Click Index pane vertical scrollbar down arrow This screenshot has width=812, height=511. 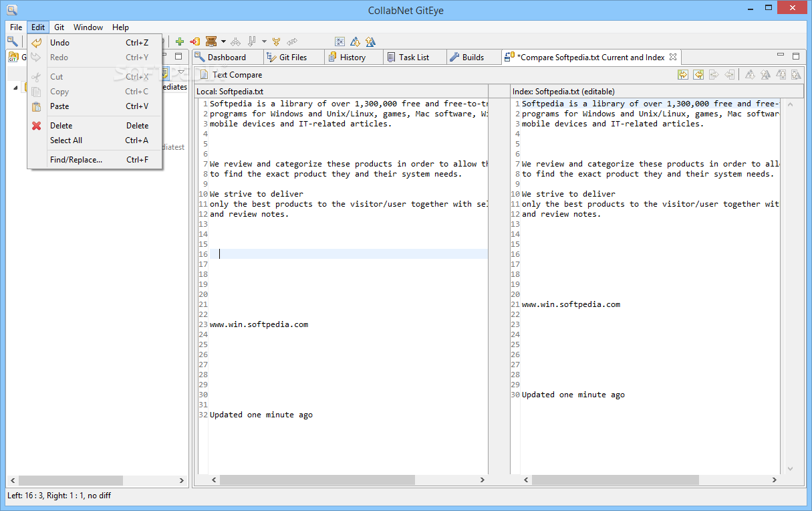(x=791, y=469)
